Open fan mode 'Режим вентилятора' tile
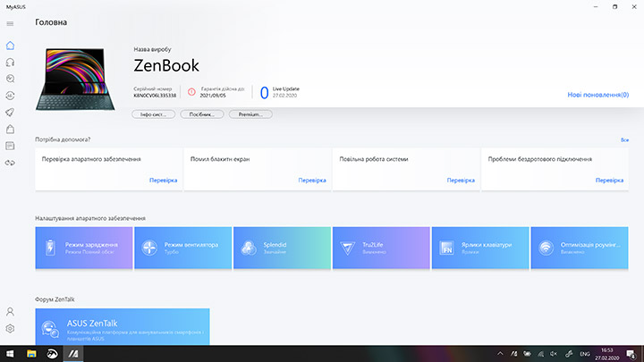Viewport: 644px width, 362px height. click(x=183, y=248)
